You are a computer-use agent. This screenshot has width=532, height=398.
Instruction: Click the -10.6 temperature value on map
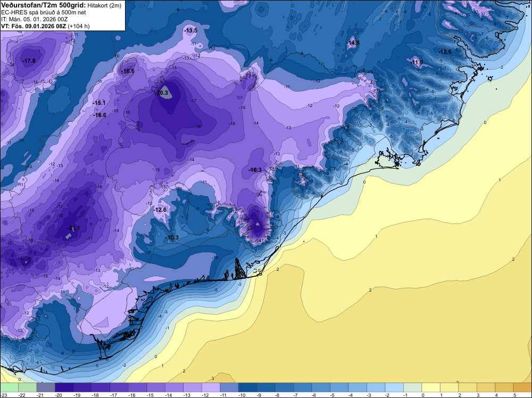click(x=445, y=52)
